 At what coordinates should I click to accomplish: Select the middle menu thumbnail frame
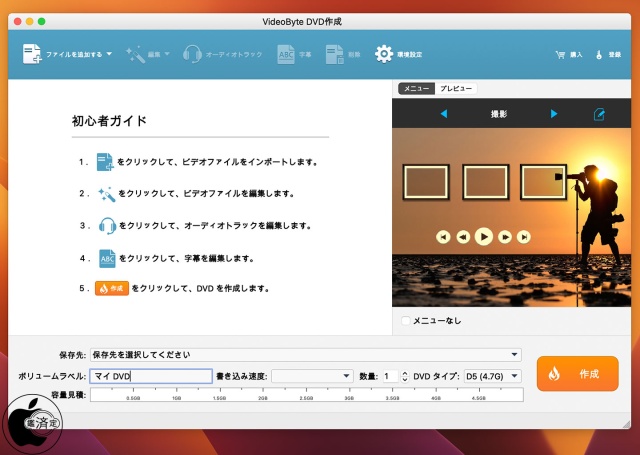click(486, 182)
